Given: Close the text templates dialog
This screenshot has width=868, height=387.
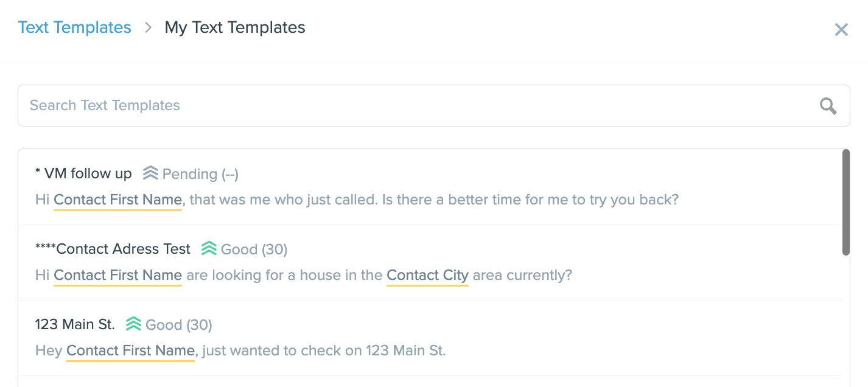Looking at the screenshot, I should click(841, 29).
